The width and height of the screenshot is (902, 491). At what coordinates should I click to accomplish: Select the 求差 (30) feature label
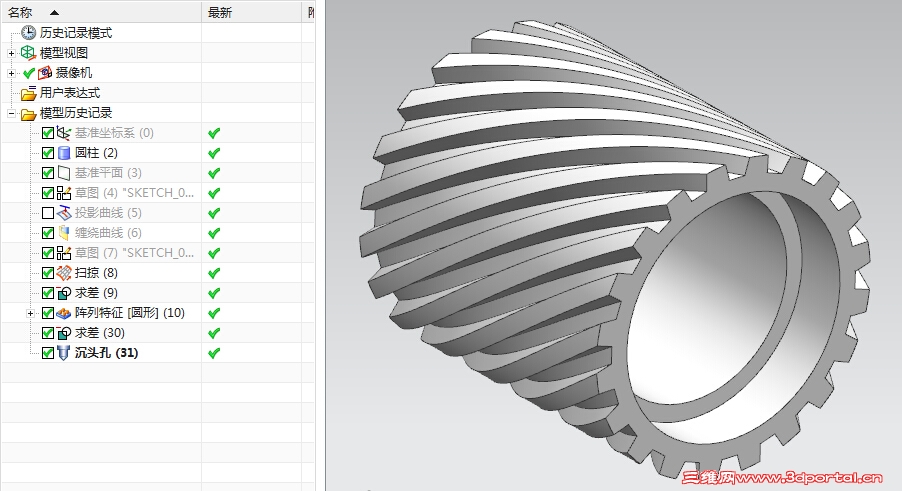point(100,333)
